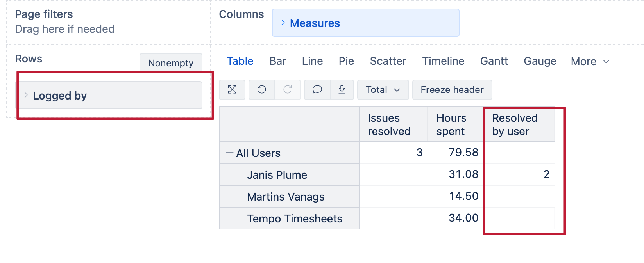Switch to the Bar chart tab
Screen dimensions: 644x263
click(x=277, y=61)
